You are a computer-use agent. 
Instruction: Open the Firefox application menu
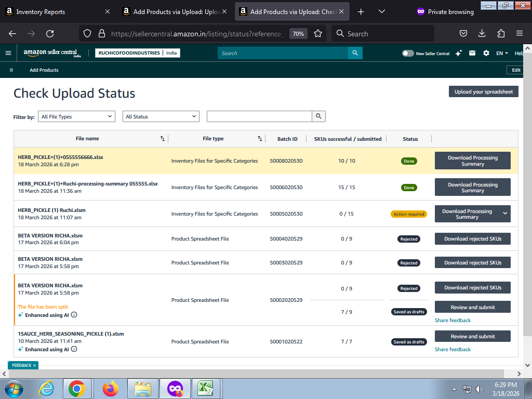(x=520, y=34)
